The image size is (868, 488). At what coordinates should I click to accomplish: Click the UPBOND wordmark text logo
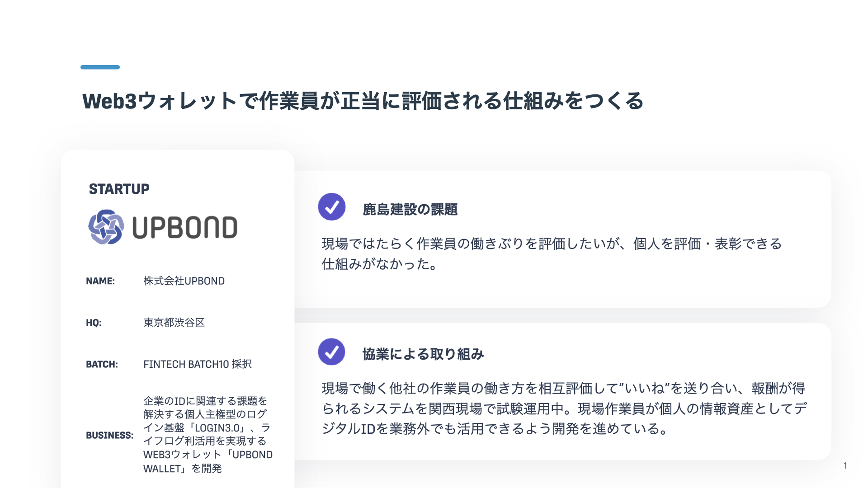click(185, 227)
